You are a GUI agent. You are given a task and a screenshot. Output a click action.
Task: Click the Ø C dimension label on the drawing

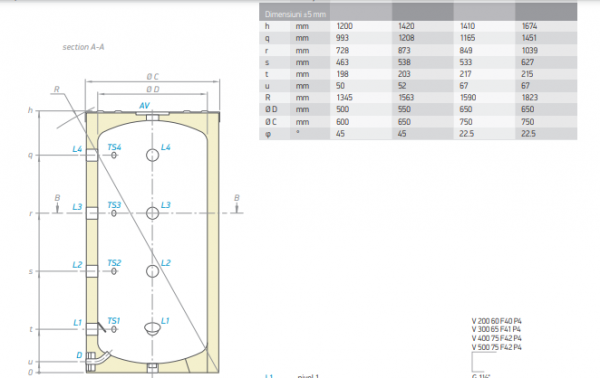coord(153,77)
